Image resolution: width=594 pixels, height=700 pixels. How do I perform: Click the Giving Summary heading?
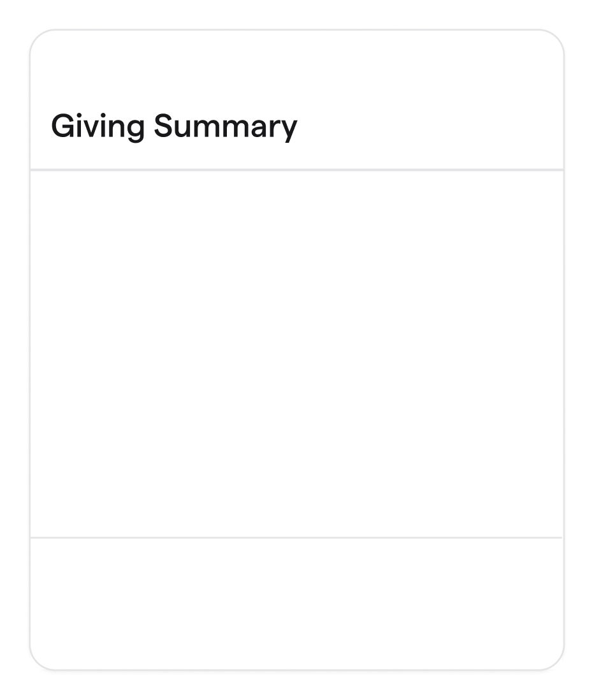(174, 126)
